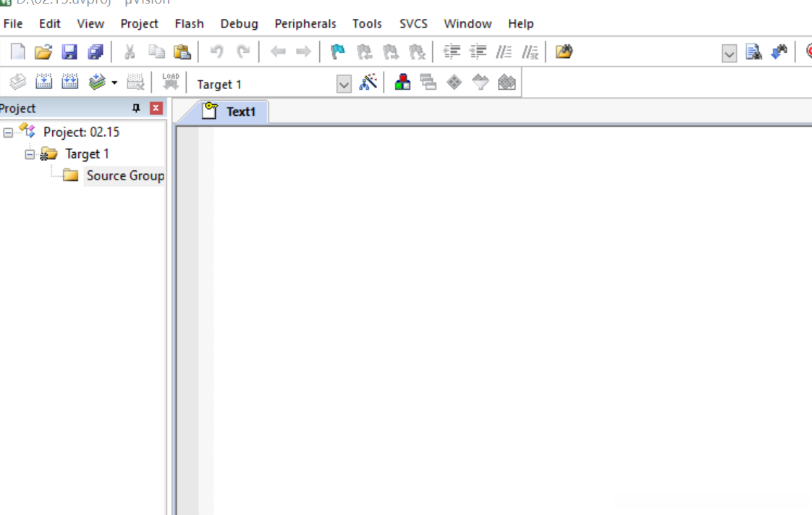Open Pack Installer icon
The width and height of the screenshot is (812, 515).
click(507, 82)
